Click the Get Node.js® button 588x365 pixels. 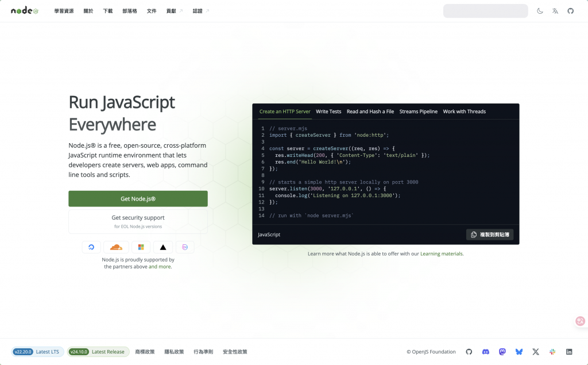coord(138,199)
